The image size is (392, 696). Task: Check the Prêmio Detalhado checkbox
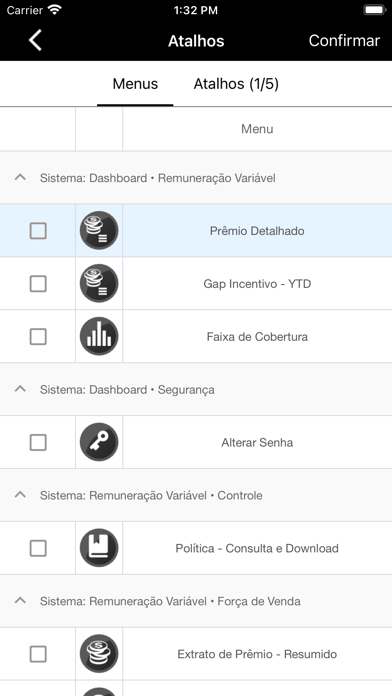[38, 231]
